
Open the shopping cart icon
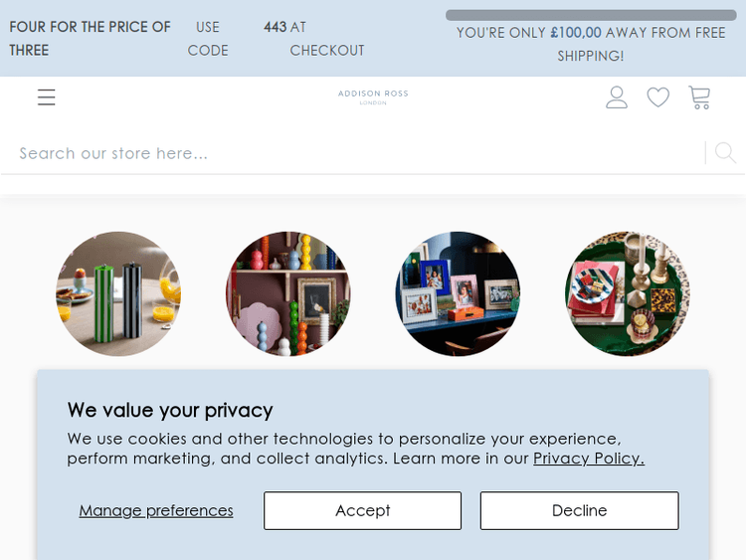click(699, 97)
